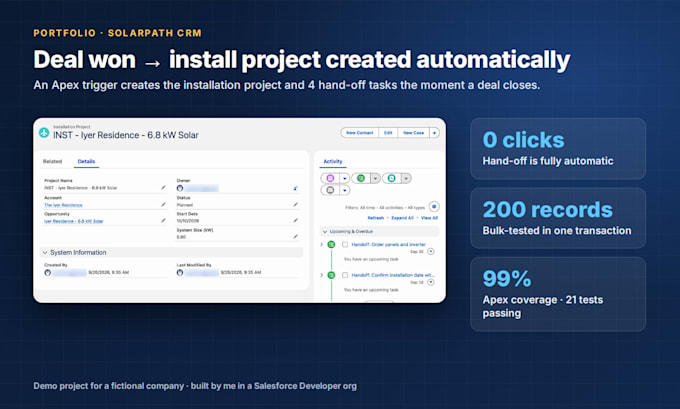Image resolution: width=680 pixels, height=409 pixels.
Task: Click the purple New Event activity icon
Action: [330, 178]
